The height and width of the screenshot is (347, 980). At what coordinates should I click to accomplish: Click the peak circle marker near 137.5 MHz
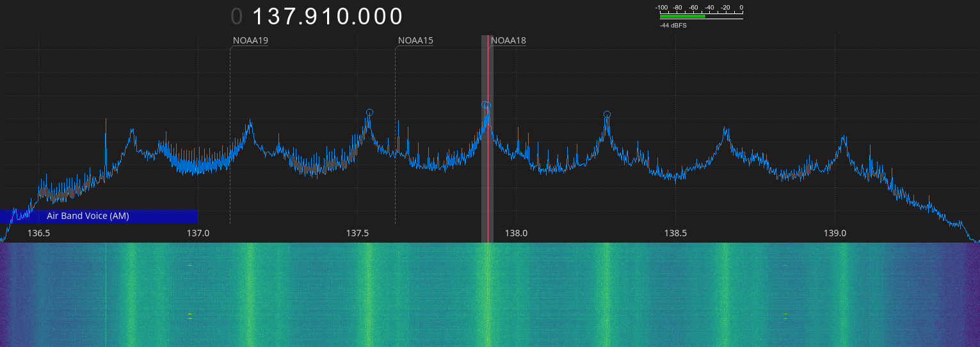point(369,112)
